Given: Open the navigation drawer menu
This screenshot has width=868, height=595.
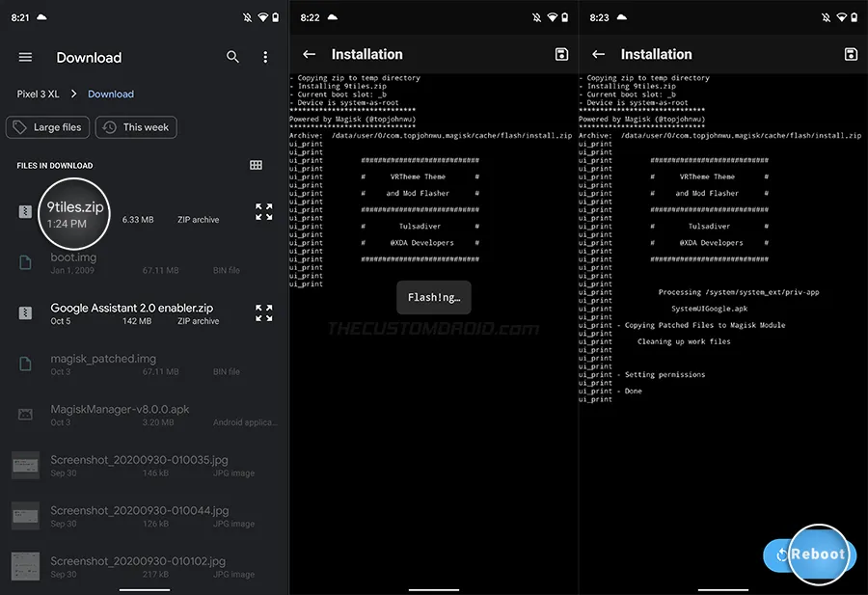Looking at the screenshot, I should [x=25, y=58].
